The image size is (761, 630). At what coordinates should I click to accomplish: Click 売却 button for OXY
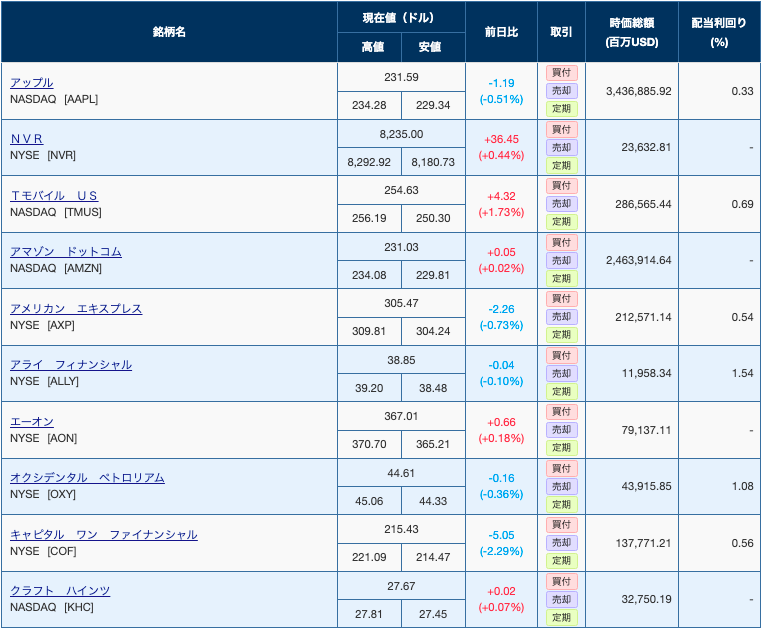coord(562,487)
